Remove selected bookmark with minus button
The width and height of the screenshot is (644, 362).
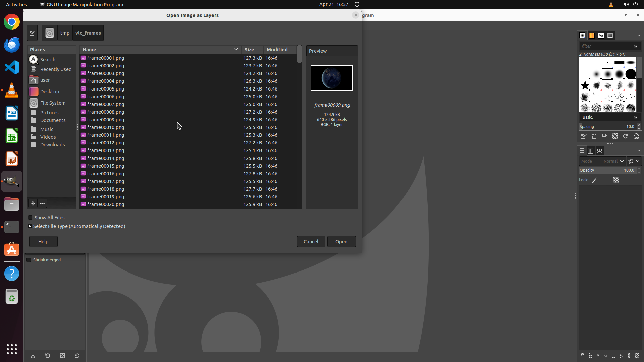[x=42, y=203]
